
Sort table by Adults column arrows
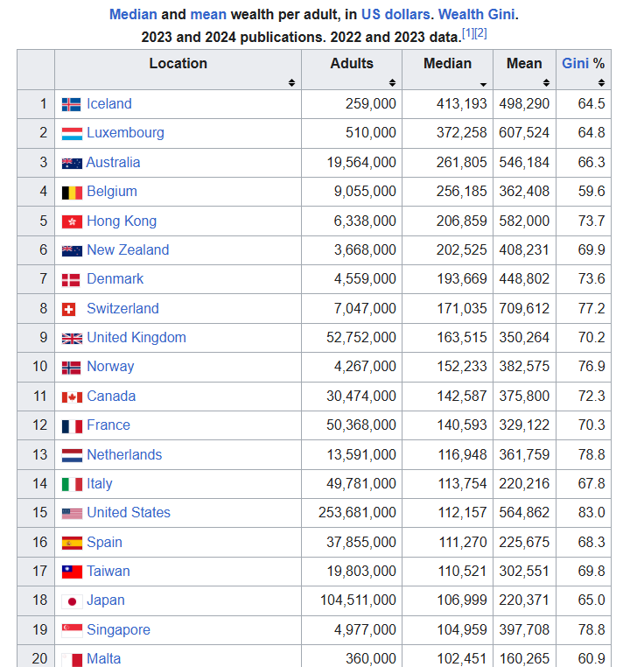tap(392, 82)
